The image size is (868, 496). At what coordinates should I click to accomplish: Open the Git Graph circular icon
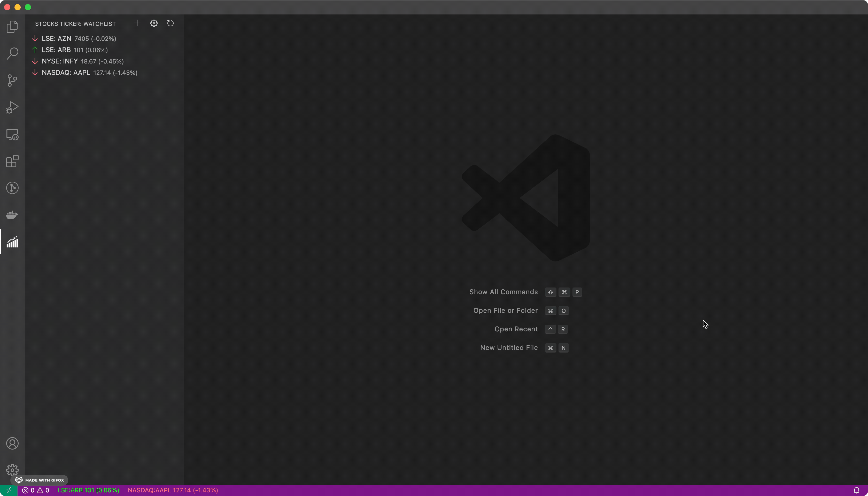pyautogui.click(x=12, y=188)
